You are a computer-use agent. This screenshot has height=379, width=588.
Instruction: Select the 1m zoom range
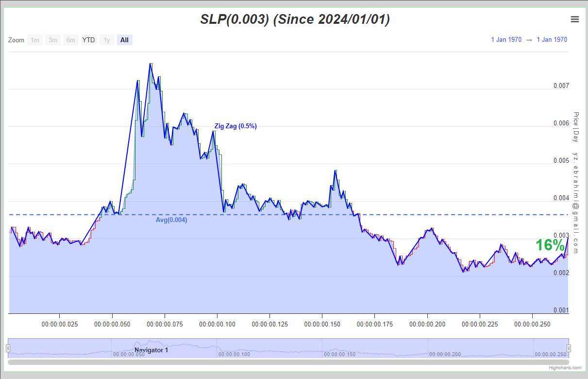[35, 40]
